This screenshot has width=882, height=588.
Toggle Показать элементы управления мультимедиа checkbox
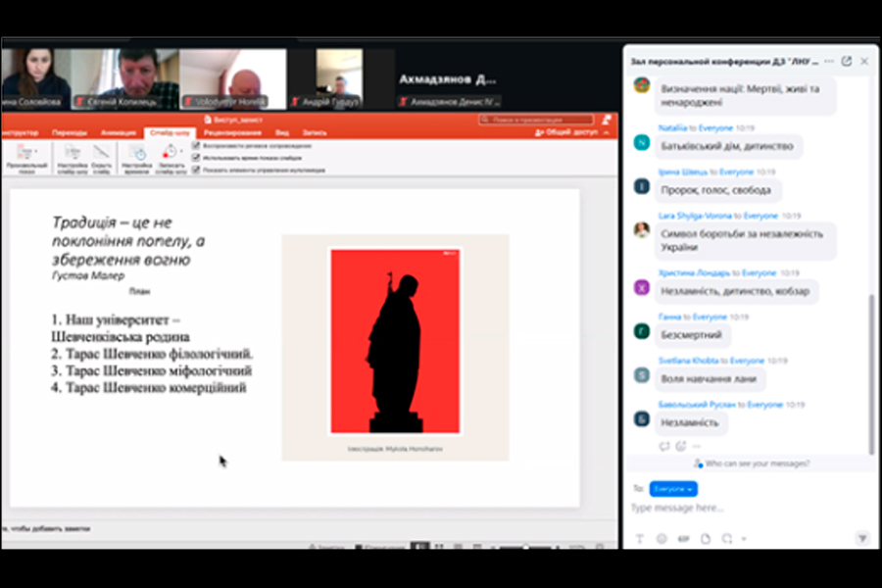196,170
